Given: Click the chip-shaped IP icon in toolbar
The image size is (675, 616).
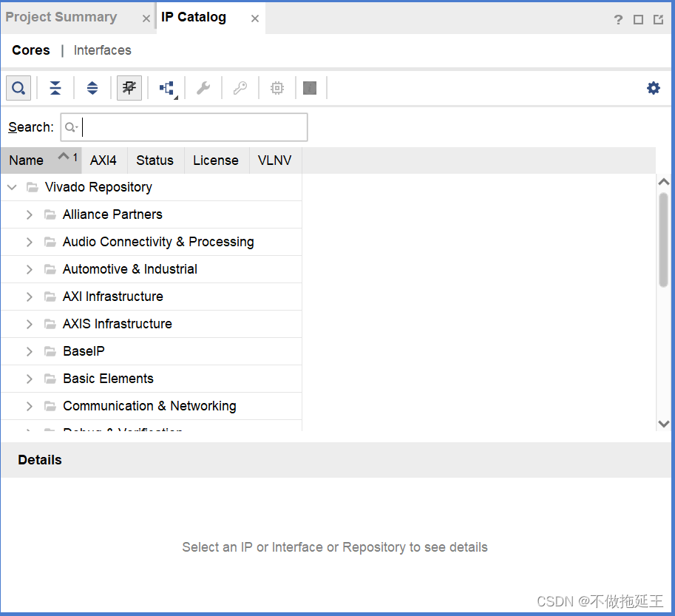Looking at the screenshot, I should (277, 88).
